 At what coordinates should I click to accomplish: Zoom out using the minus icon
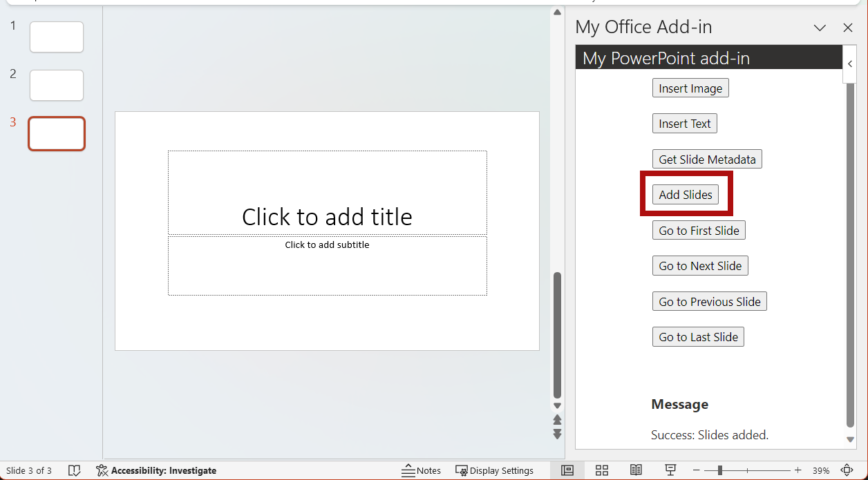697,470
